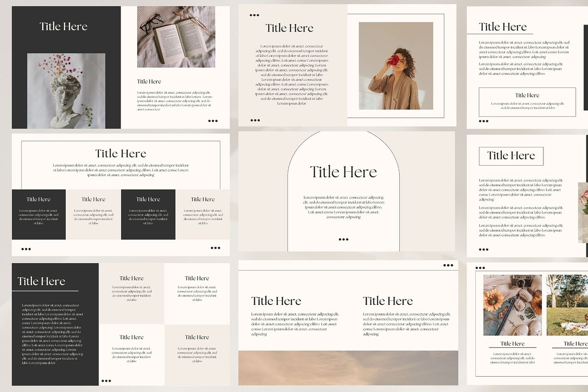Click left 'Title Here' heading in two-column slide
The width and height of the screenshot is (588, 392).
[276, 301]
